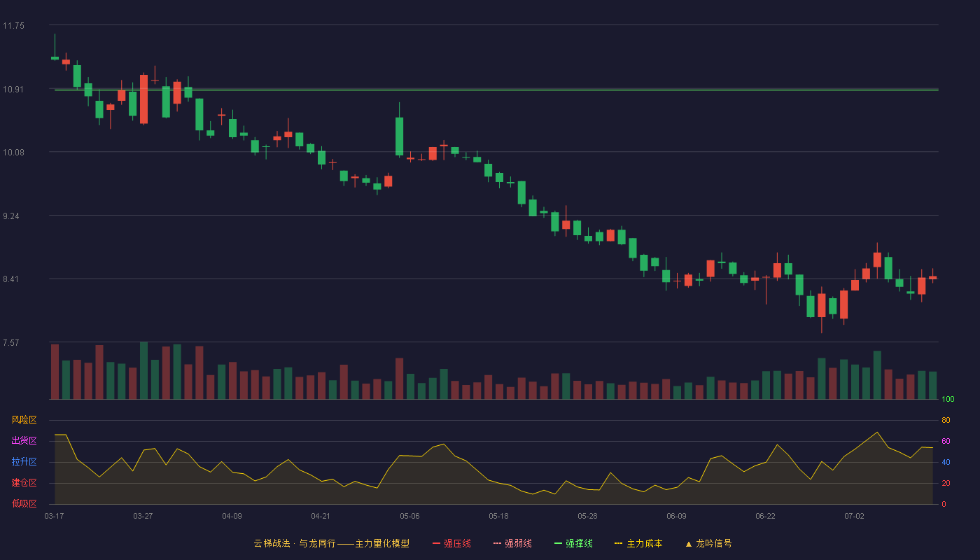Click the 低吸区 zone label

point(24,503)
